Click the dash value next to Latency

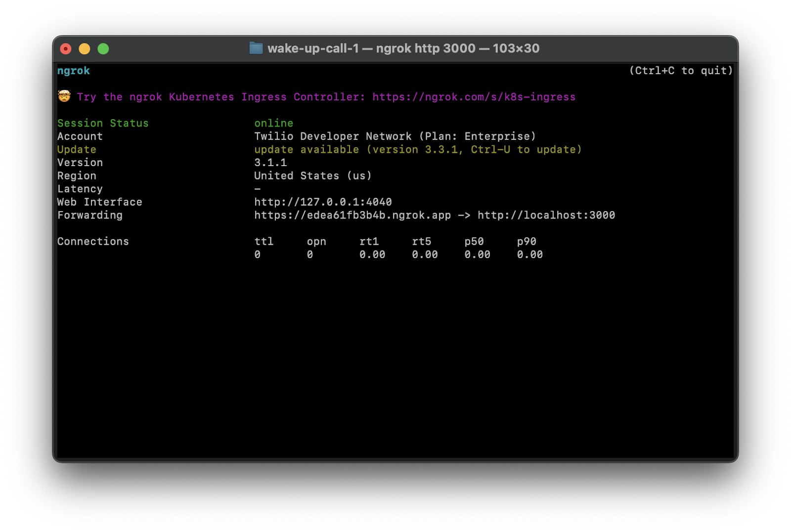click(258, 189)
